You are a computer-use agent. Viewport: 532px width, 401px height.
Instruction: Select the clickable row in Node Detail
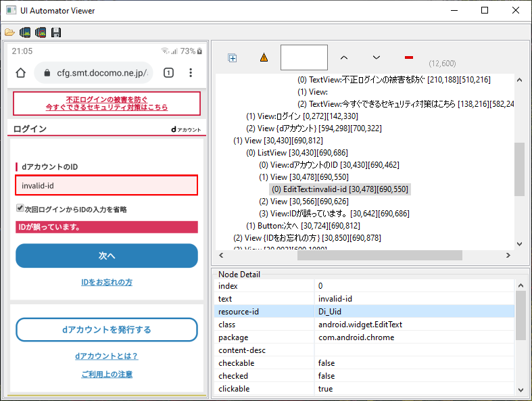364,389
